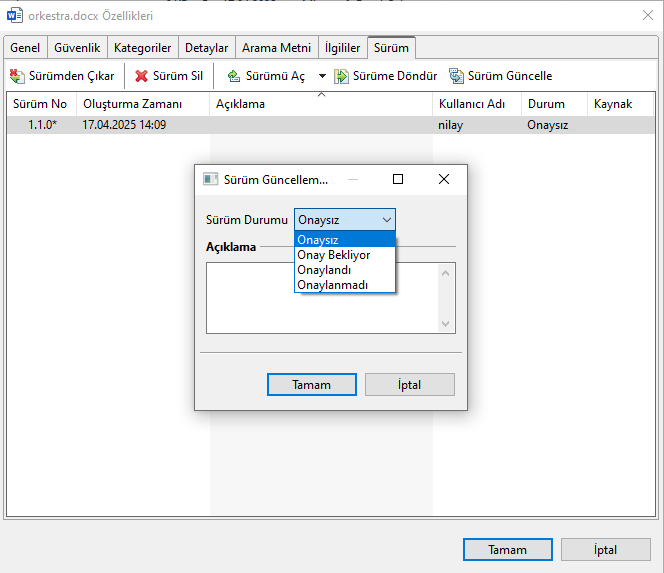Collapse the Sürüm Durumu combo box
The image size is (664, 573).
click(387, 220)
